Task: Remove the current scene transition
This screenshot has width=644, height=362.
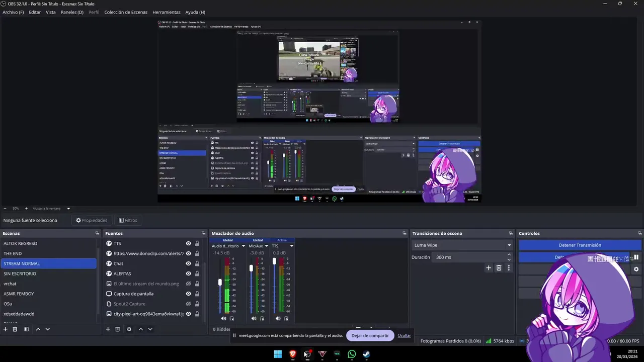Action: 499,268
